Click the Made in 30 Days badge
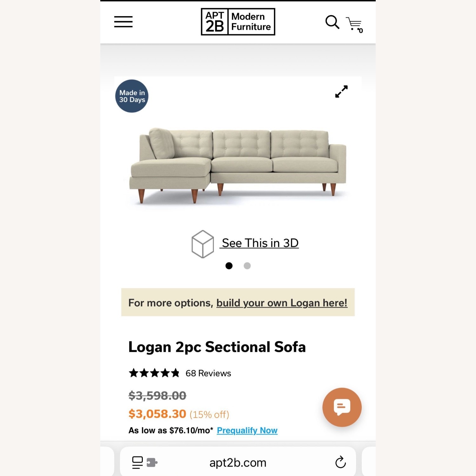 (132, 96)
